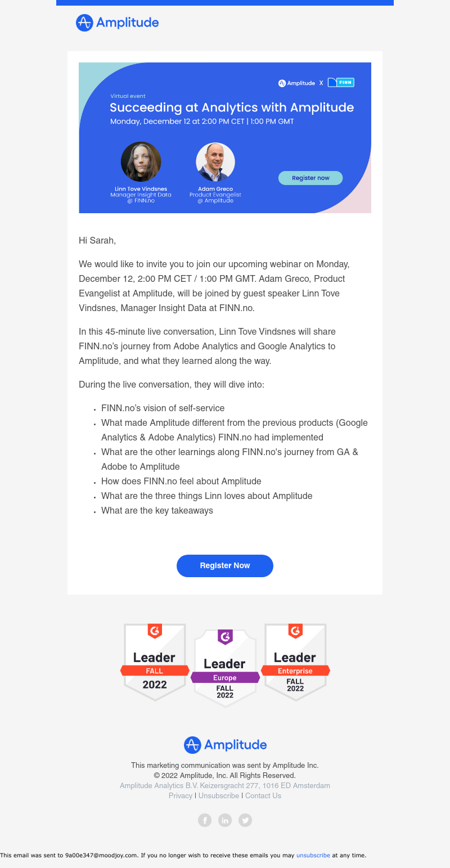Click the G2 Leader Fall 2022 badge
Screen dimensions: 450x868
(155, 662)
